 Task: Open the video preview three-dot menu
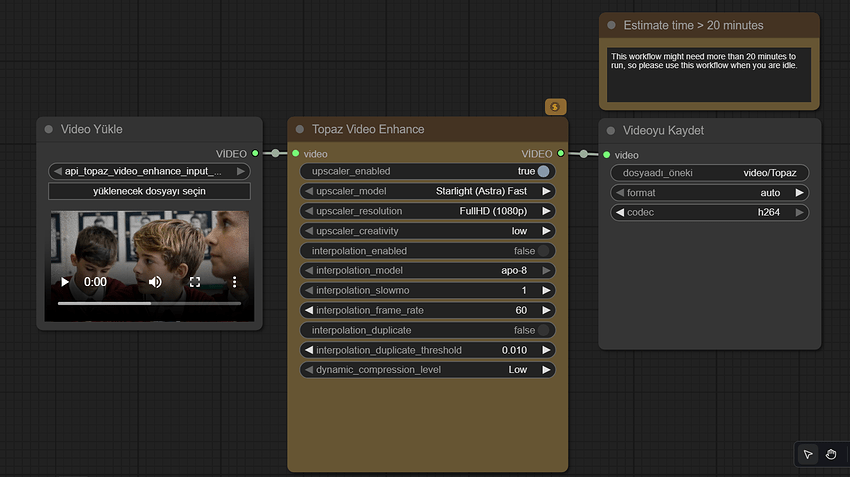[234, 283]
